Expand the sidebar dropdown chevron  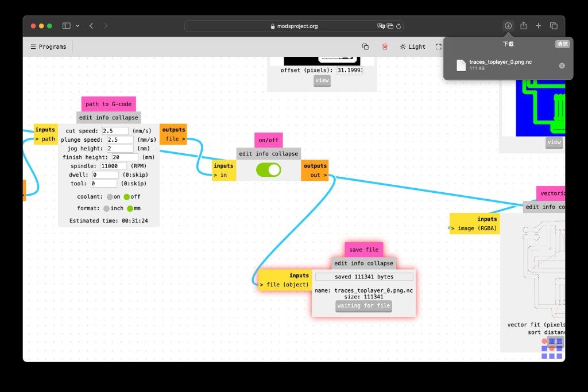click(78, 26)
